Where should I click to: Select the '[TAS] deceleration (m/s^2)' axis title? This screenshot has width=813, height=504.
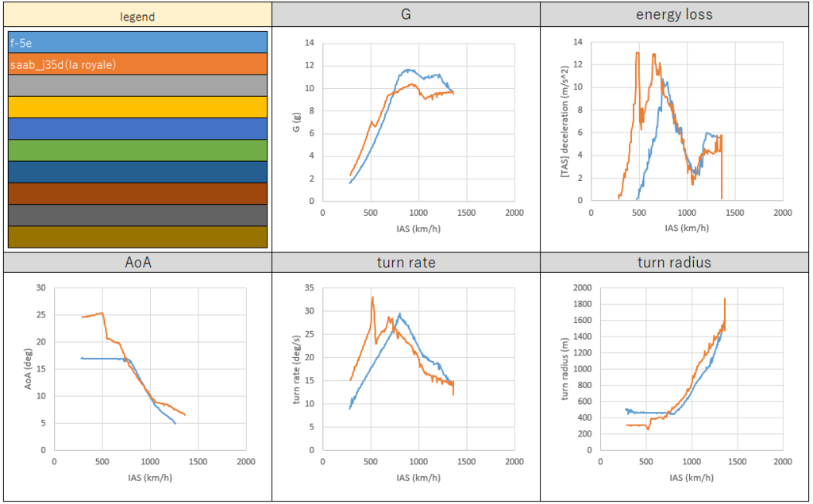point(565,121)
